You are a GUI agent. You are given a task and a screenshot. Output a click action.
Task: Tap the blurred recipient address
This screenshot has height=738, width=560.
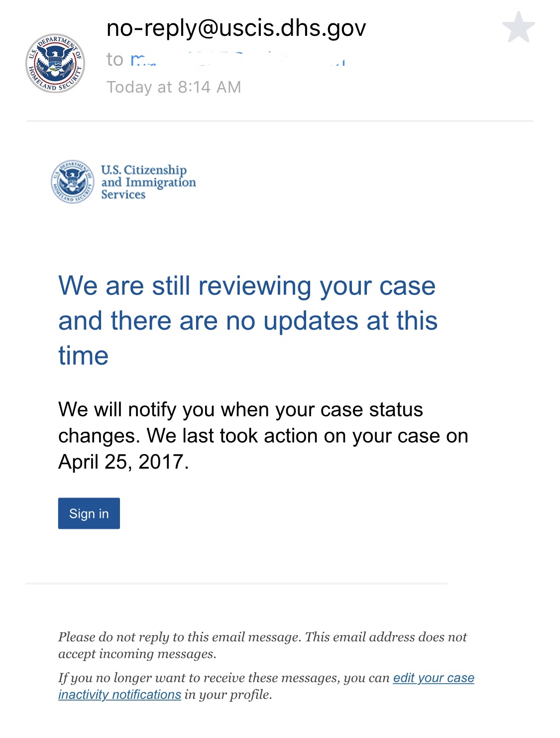point(238,59)
